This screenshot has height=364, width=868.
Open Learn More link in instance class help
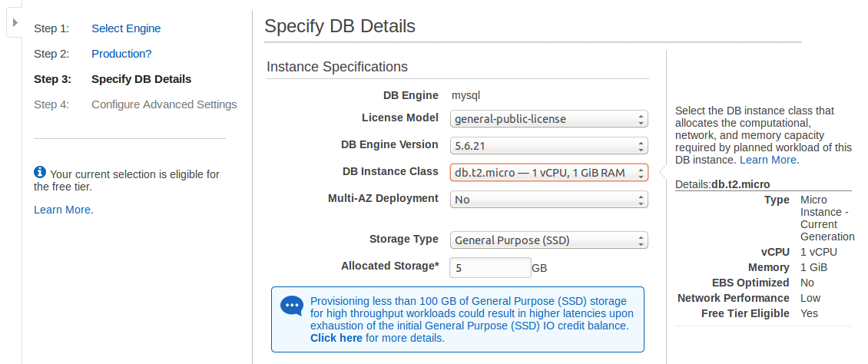pyautogui.click(x=768, y=160)
